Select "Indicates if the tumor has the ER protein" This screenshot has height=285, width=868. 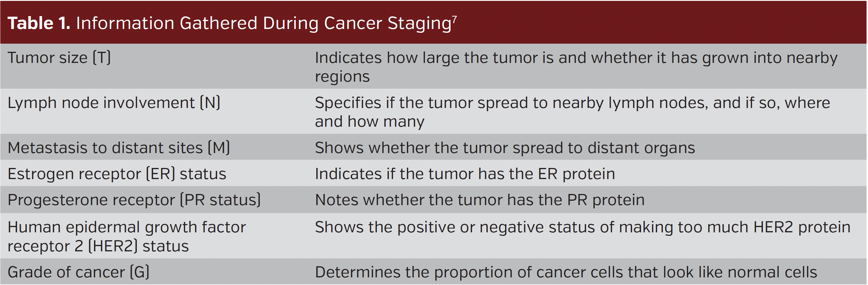(x=465, y=174)
